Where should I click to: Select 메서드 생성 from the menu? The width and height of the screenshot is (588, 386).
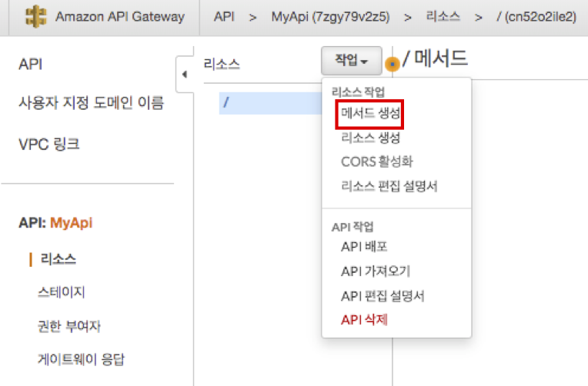click(x=370, y=113)
